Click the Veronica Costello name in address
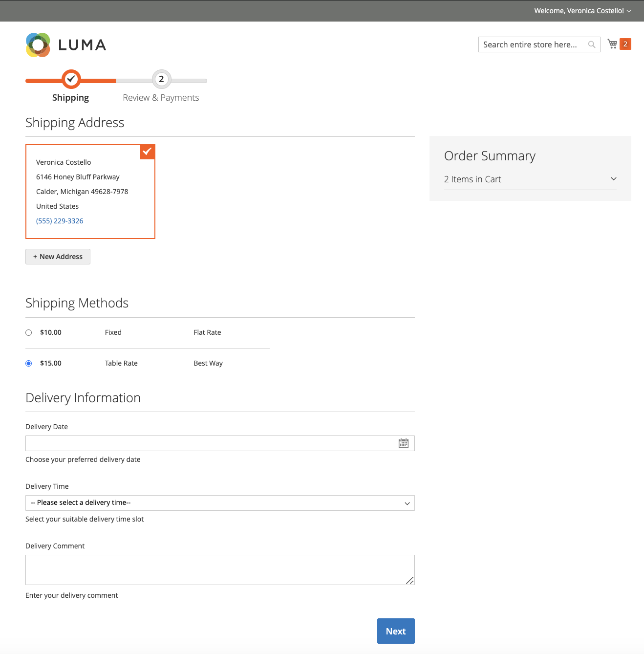 tap(64, 162)
